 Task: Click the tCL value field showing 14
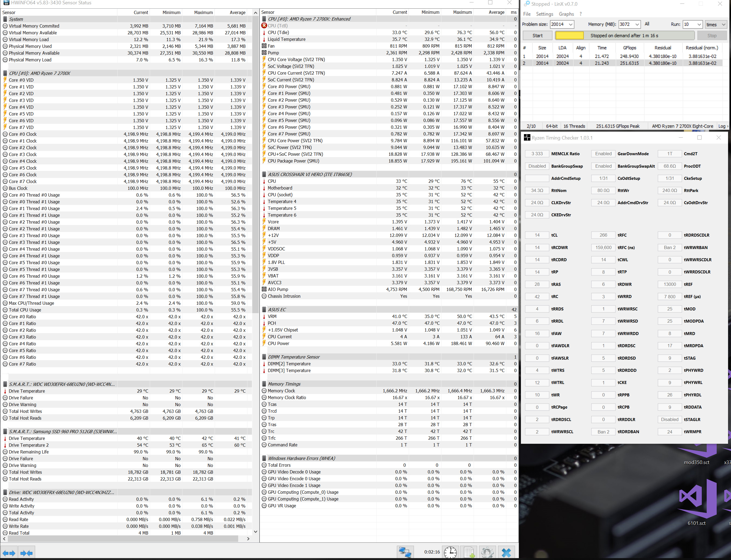(537, 235)
